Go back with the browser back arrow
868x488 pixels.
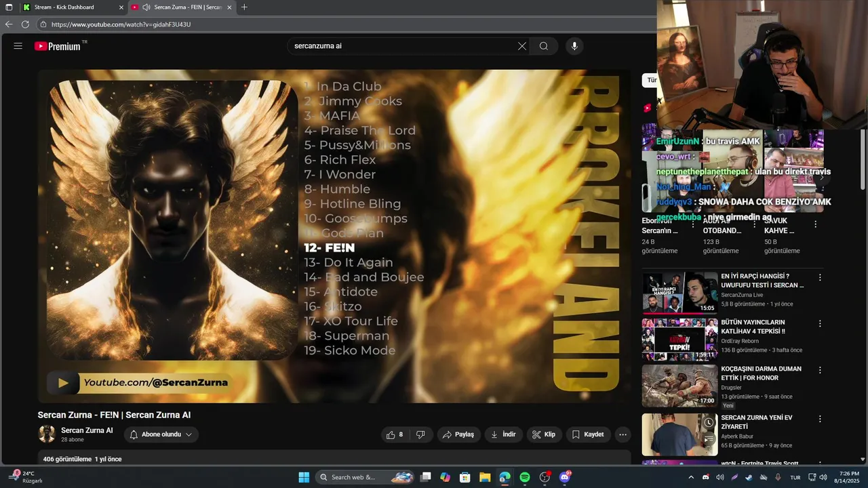pyautogui.click(x=9, y=24)
